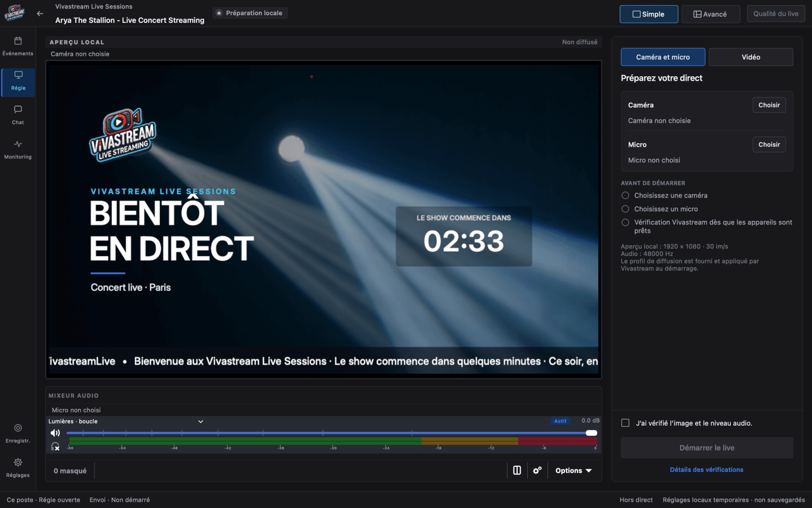Click Démarrer le live button
This screenshot has width=812, height=508.
coord(706,448)
